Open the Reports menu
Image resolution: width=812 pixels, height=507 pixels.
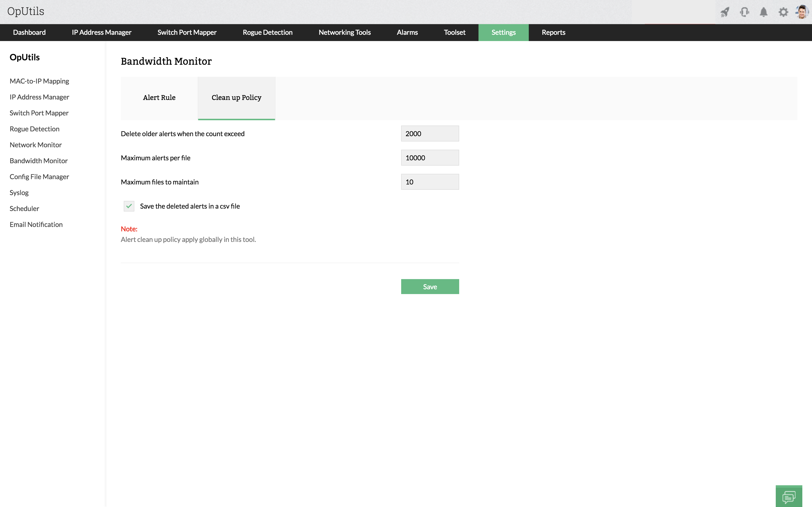pos(553,33)
